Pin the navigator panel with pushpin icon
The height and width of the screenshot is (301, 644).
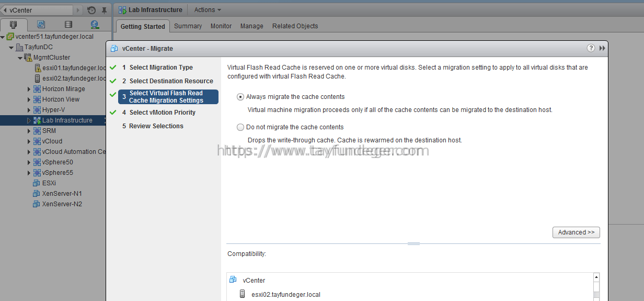coord(104,10)
